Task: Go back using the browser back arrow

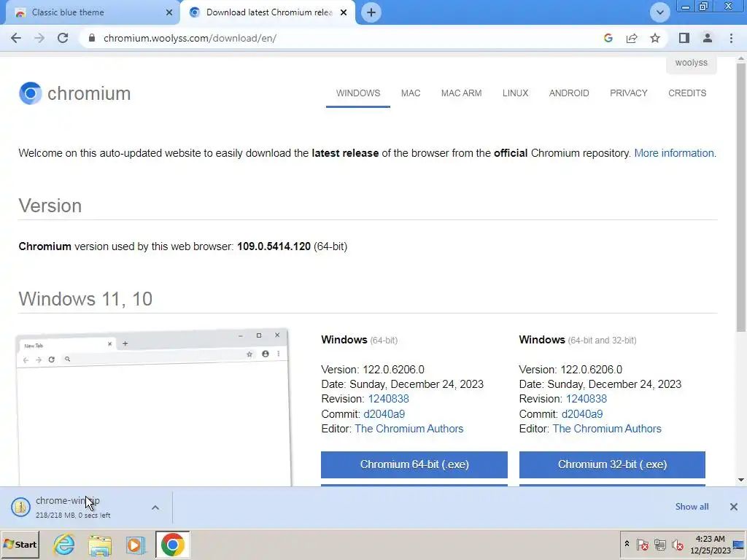Action: 16,38
